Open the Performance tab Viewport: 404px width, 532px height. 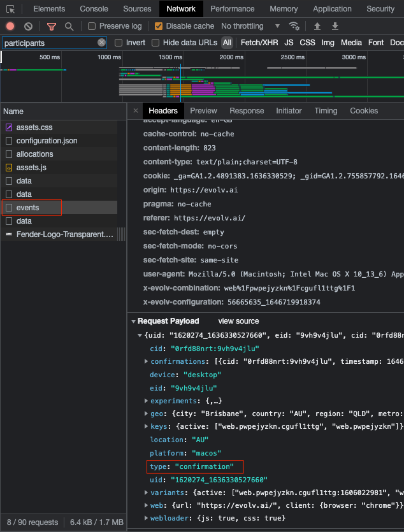coord(233,9)
